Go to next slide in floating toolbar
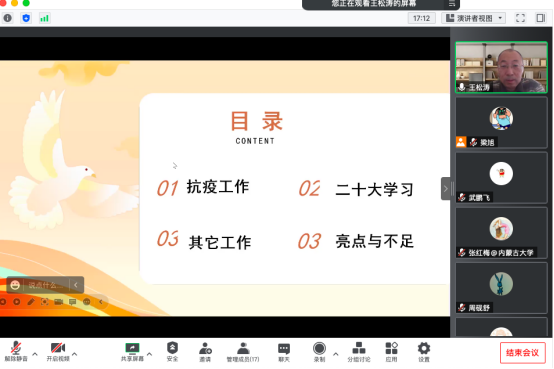 (x=17, y=301)
